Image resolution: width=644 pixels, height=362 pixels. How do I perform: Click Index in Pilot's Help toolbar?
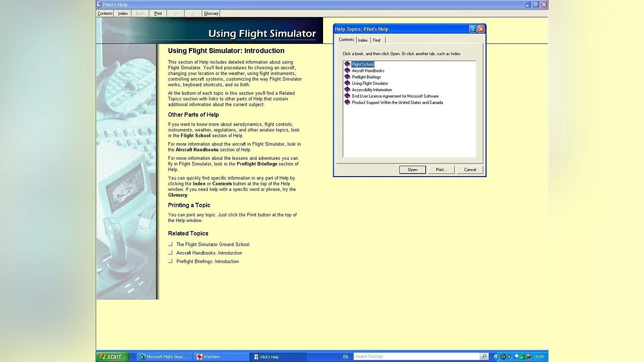click(123, 13)
